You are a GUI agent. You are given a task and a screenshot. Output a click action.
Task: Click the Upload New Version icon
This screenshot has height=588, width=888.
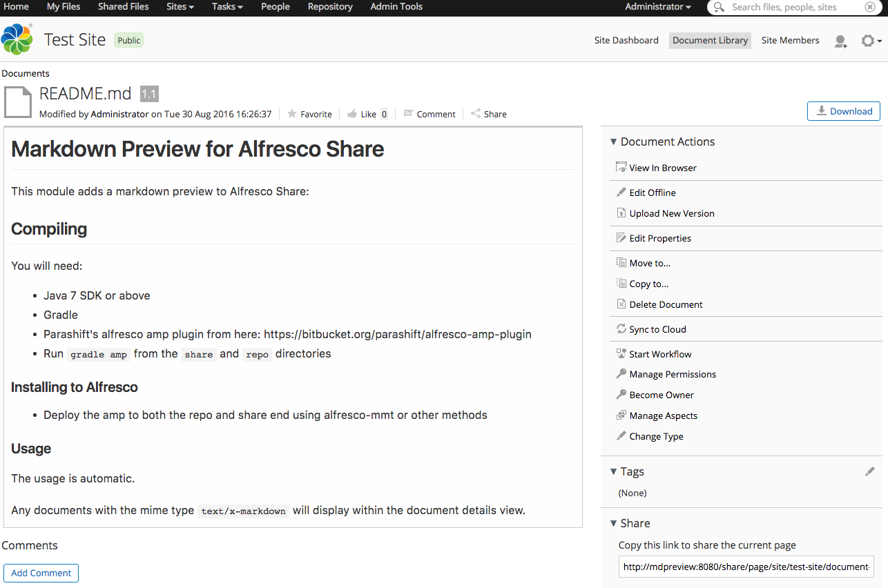click(x=621, y=213)
